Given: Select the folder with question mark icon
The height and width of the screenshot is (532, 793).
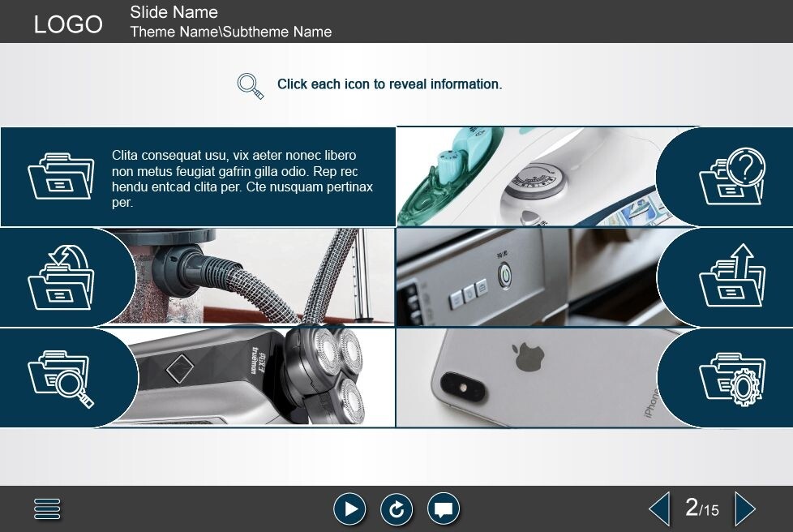Looking at the screenshot, I should pyautogui.click(x=732, y=176).
